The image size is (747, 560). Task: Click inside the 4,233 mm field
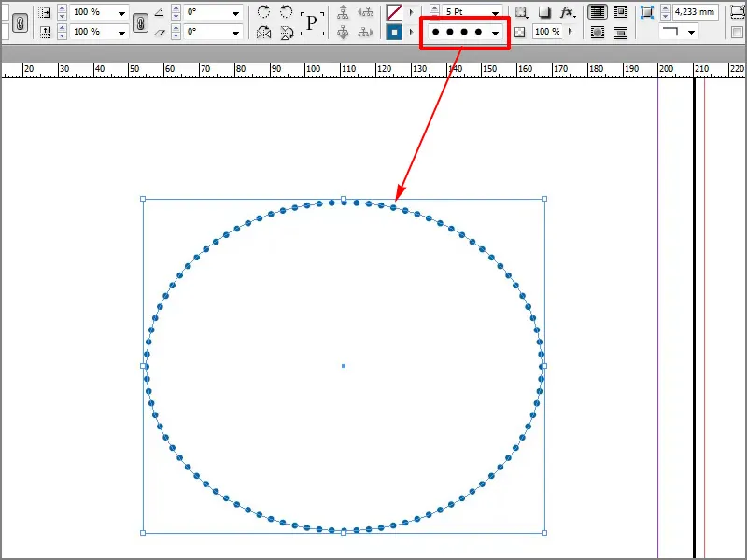(x=696, y=11)
